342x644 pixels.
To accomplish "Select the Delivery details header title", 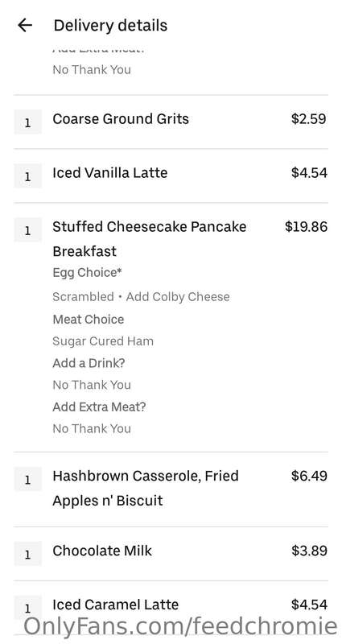I will 110,26.
